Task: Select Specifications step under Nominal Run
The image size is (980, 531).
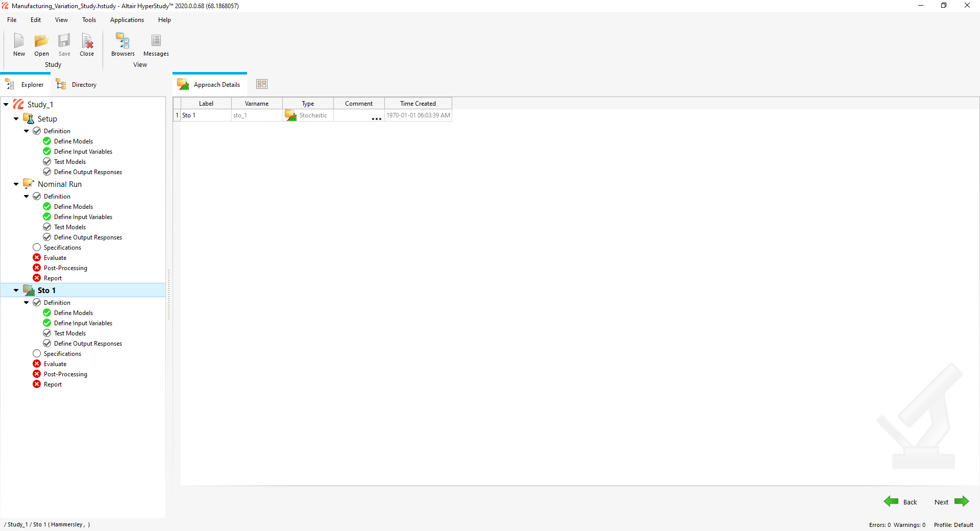Action: pos(62,248)
